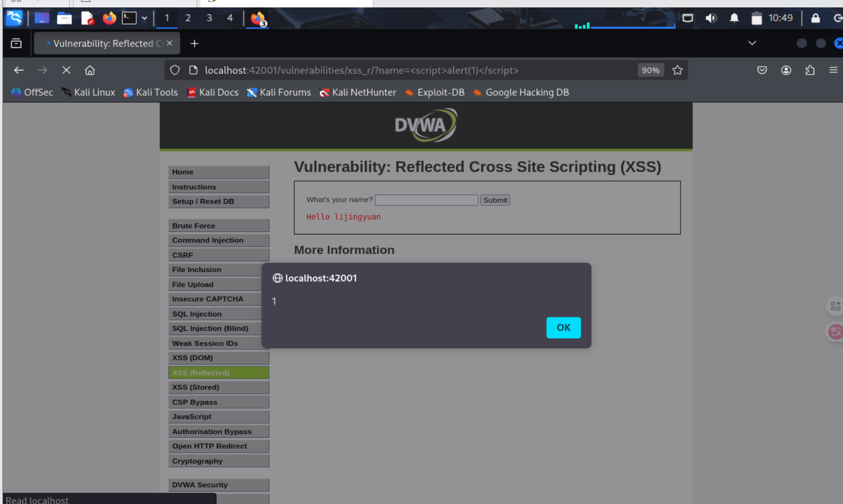
Task: Stop loading the page
Action: 66,70
